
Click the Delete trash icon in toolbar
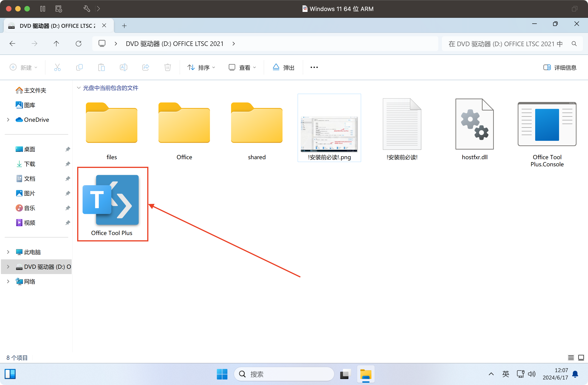pos(167,67)
